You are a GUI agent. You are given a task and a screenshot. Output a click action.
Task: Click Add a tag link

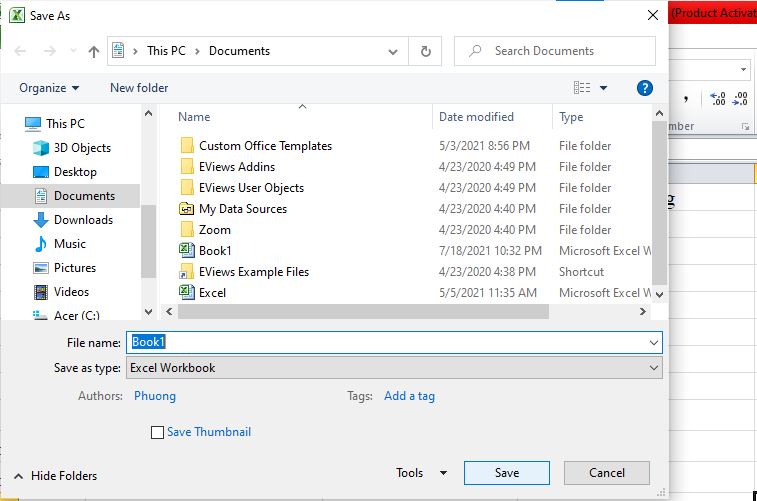click(x=409, y=396)
